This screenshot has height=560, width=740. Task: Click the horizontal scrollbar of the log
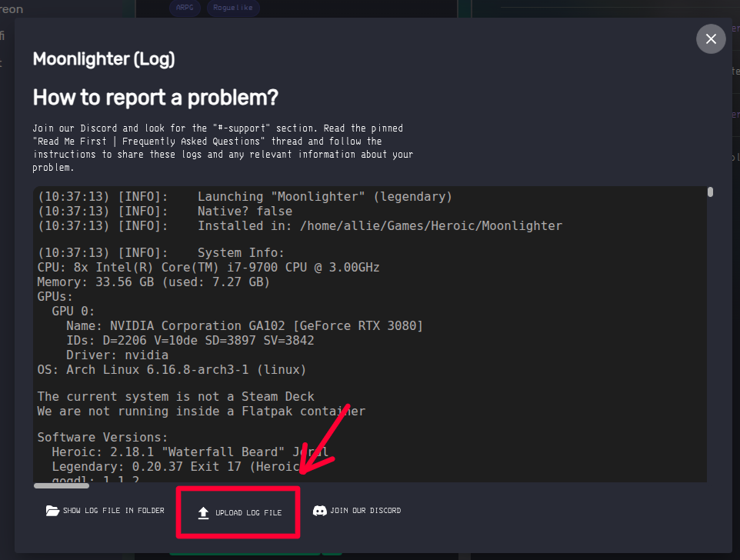click(62, 485)
